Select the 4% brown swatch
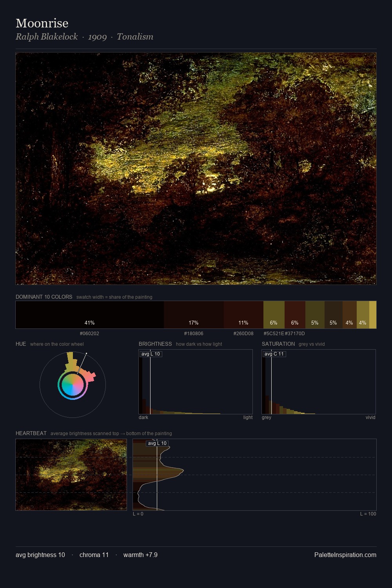 [350, 315]
